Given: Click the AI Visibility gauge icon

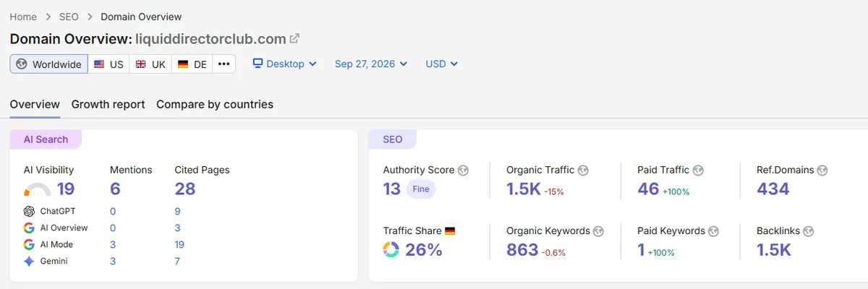Looking at the screenshot, I should coord(37,190).
